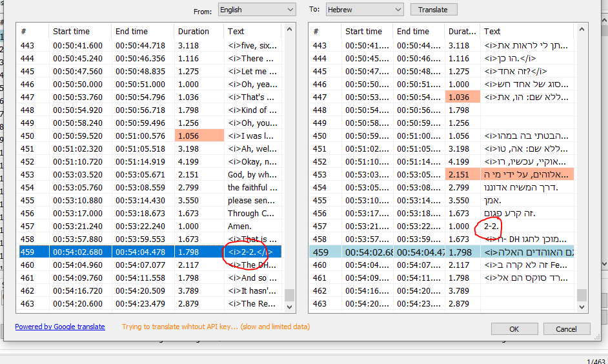Image resolution: width=608 pixels, height=364 pixels.
Task: Select Hebrew row 451 duration 3.198
Action: (459, 149)
